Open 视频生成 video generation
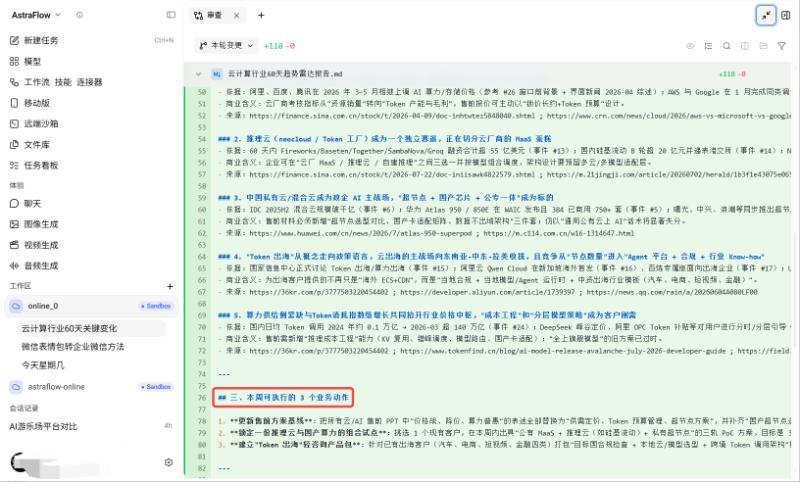 click(41, 245)
